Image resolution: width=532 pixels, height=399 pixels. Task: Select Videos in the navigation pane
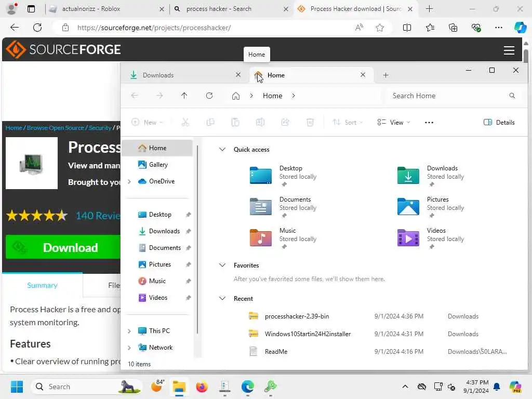pos(158,298)
